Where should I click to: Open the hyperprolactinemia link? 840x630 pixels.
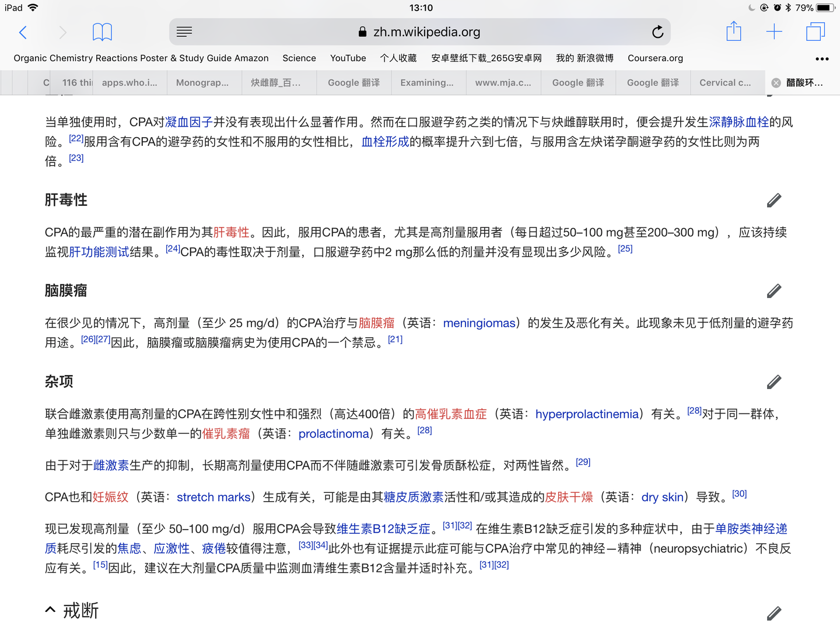(587, 414)
